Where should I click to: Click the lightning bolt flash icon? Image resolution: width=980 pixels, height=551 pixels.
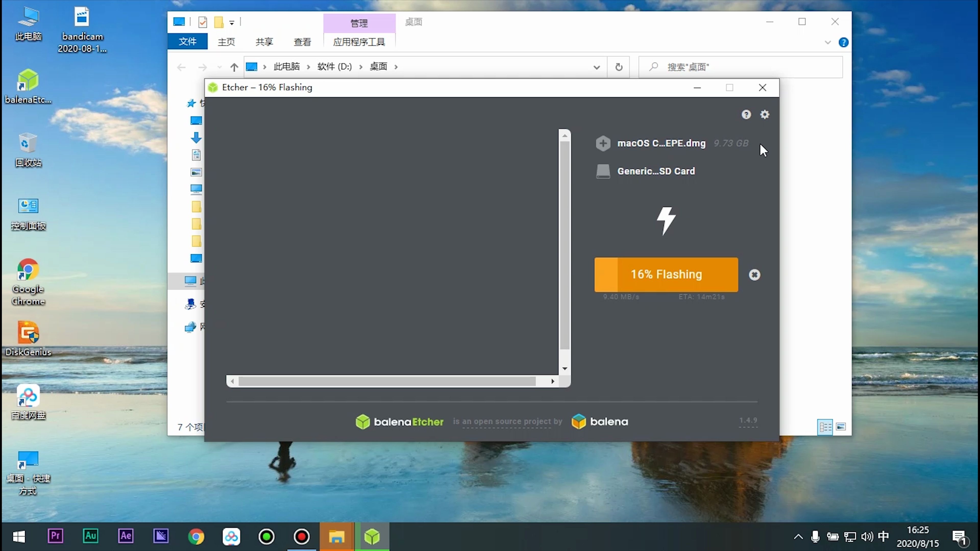point(666,221)
